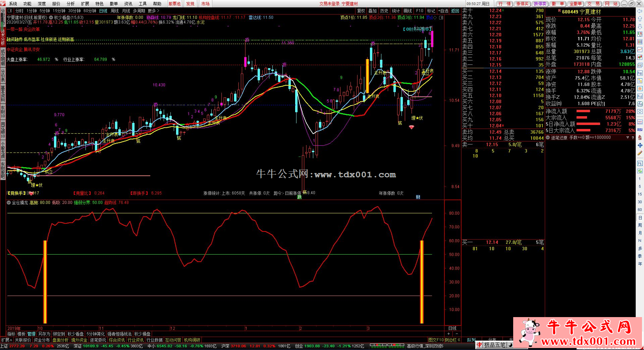
Task: Click the back arrow in the right sidebar
Action: tap(640, 11)
